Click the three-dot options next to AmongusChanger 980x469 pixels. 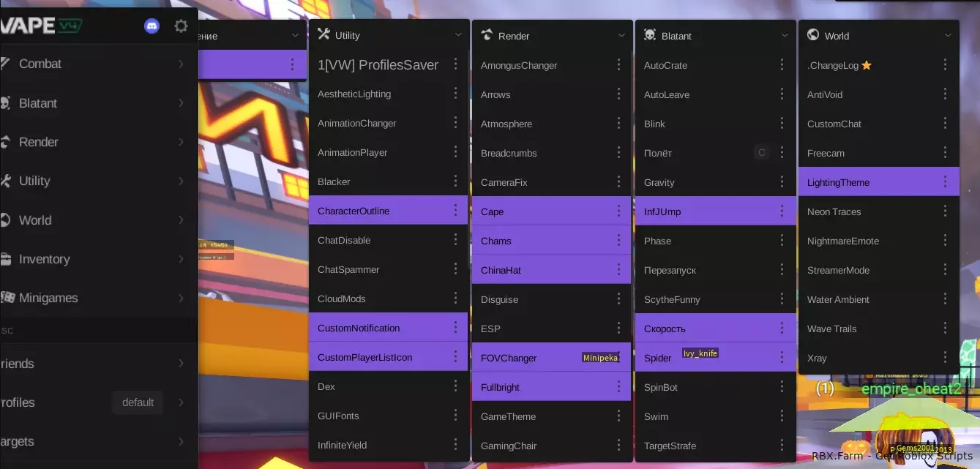tap(618, 65)
